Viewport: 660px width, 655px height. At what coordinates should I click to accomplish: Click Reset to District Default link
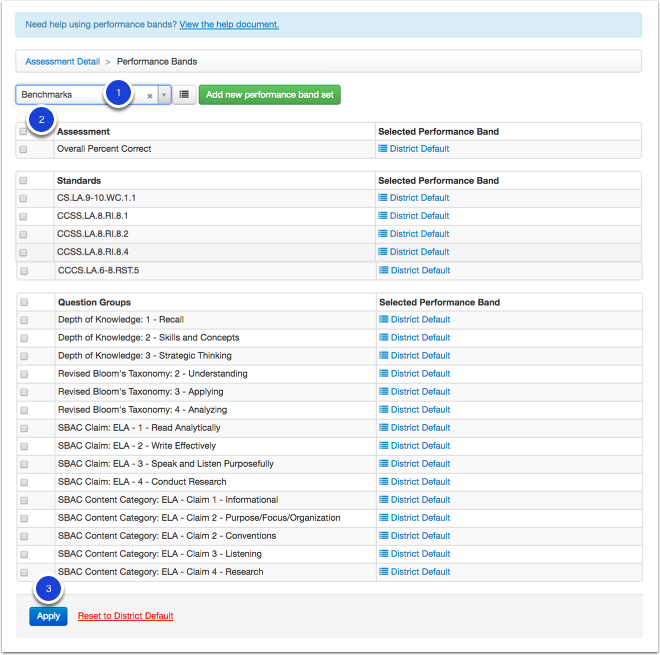pos(125,616)
